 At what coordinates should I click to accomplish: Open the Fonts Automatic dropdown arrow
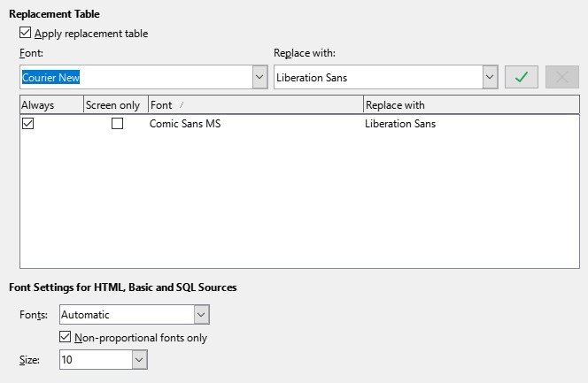(201, 315)
